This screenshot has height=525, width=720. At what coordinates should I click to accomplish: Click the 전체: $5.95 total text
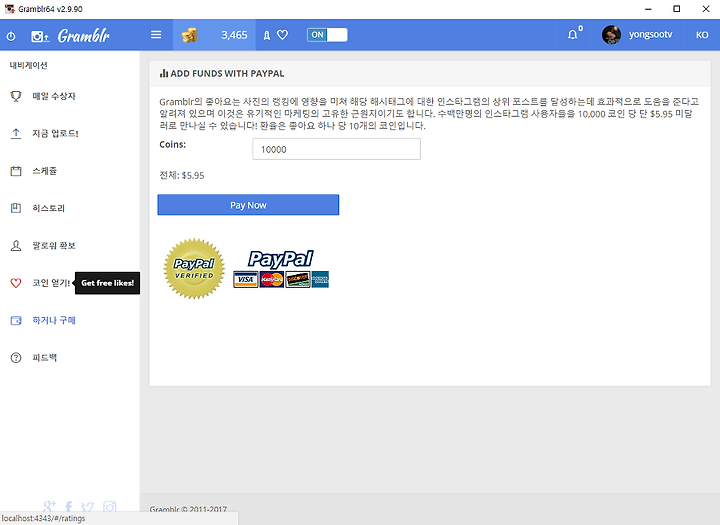(182, 175)
